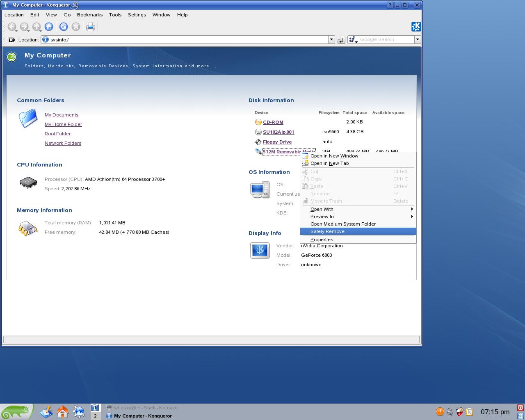Click the Forward navigation arrow icon
525x420 pixels.
tap(24, 27)
